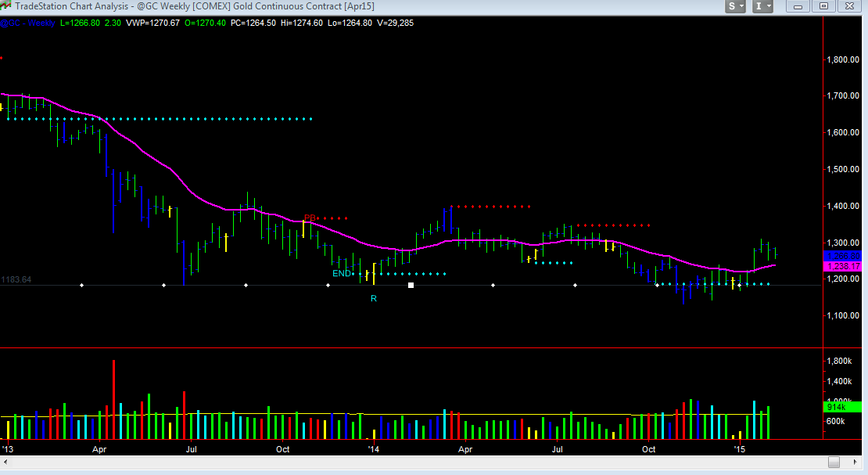This screenshot has width=868, height=475.
Task: Click the 600k volume axis label
Action: [x=835, y=421]
